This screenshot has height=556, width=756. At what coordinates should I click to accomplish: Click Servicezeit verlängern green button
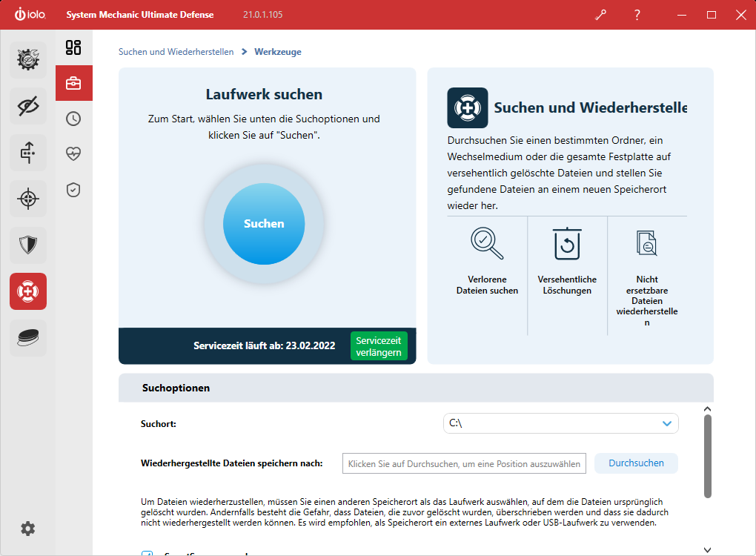tap(379, 346)
